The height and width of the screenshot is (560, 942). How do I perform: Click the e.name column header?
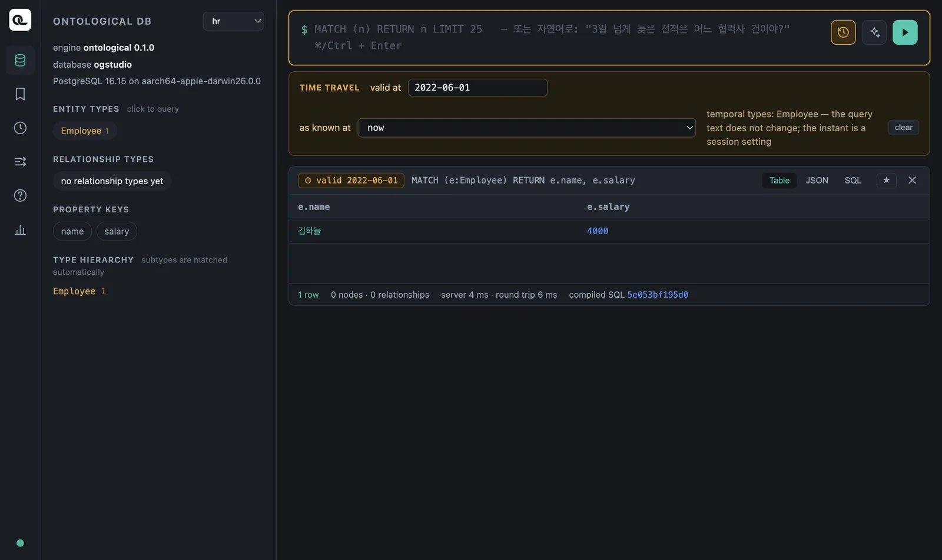(314, 207)
